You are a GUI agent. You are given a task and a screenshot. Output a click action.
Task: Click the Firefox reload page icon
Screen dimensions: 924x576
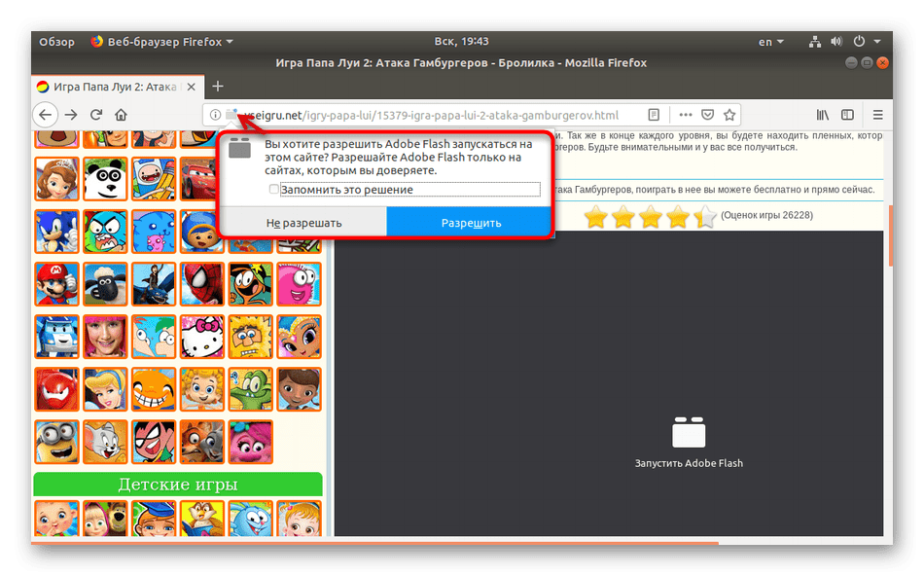95,115
